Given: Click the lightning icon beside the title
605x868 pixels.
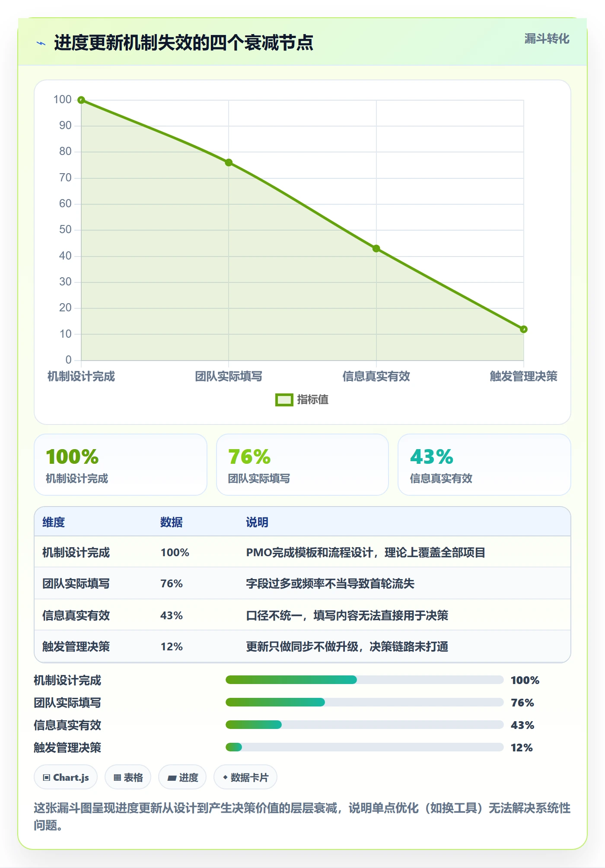Looking at the screenshot, I should pyautogui.click(x=41, y=43).
